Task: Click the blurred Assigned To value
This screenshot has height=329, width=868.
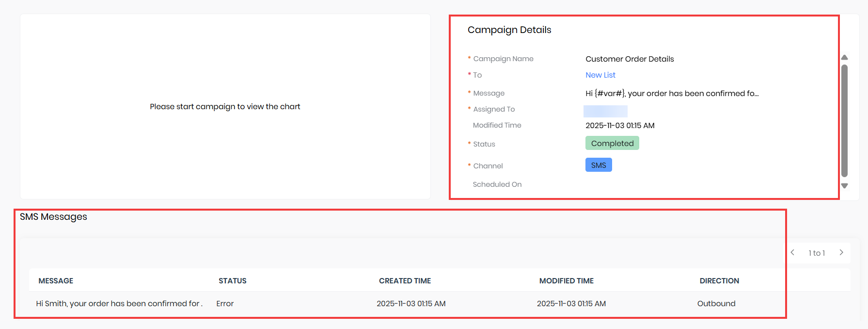Action: click(x=605, y=111)
